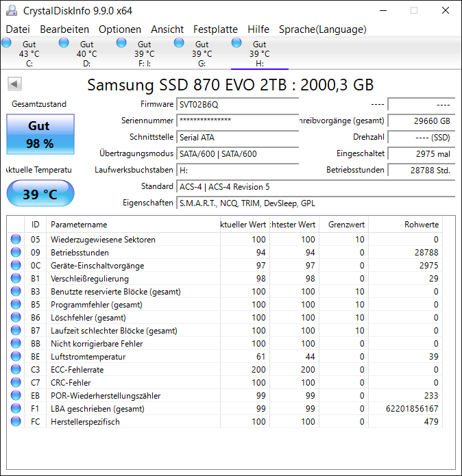This screenshot has height=476, width=462.
Task: Click status orb of Nicht korrigierbare Fehler row
Action: tap(16, 343)
